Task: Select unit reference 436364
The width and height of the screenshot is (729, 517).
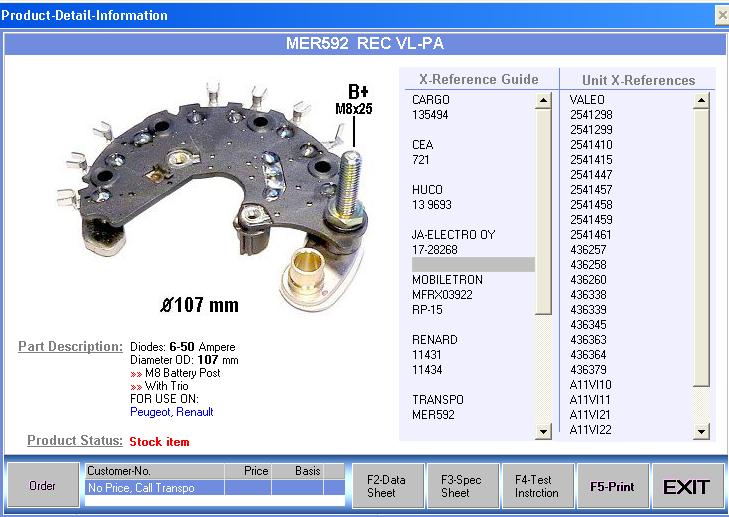Action: pos(588,355)
